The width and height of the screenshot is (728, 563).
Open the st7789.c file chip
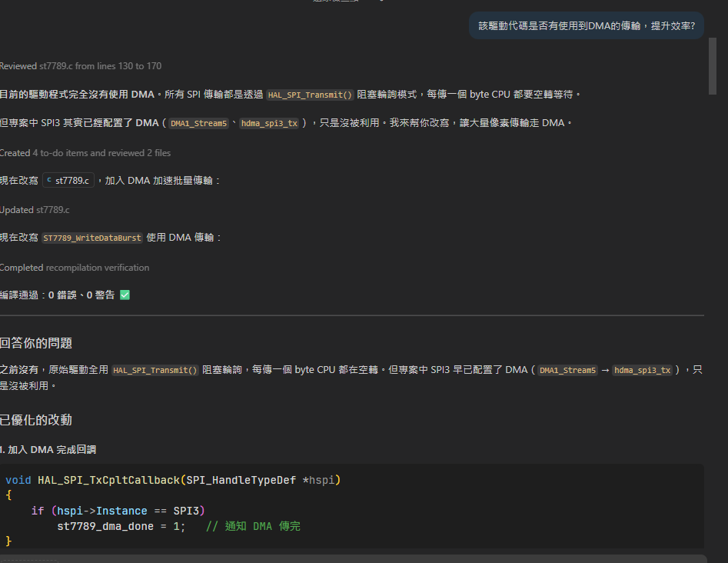point(68,180)
